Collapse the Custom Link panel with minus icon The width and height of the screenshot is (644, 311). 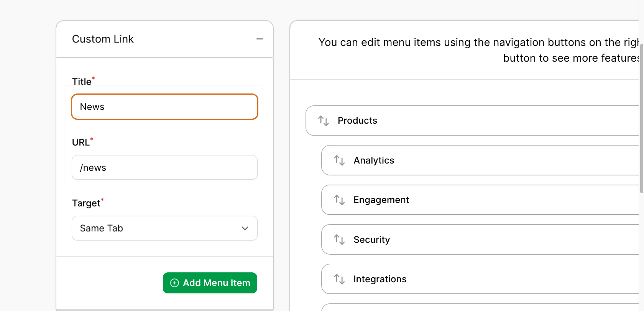pyautogui.click(x=260, y=39)
